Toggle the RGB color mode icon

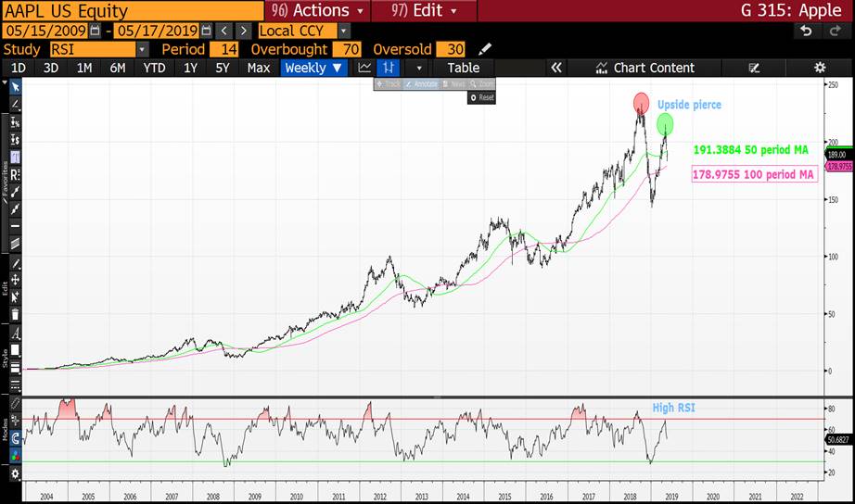point(15,455)
